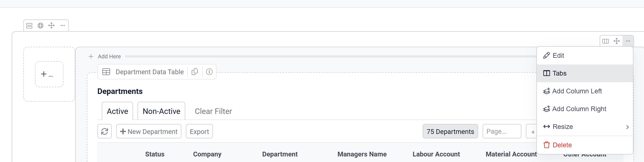
Task: Click the globe icon in top toolbar
Action: (x=40, y=26)
